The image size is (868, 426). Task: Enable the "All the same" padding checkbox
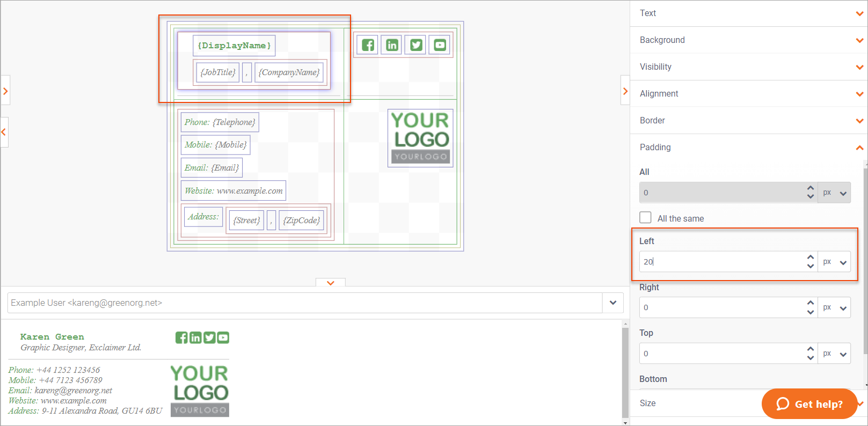tap(646, 218)
